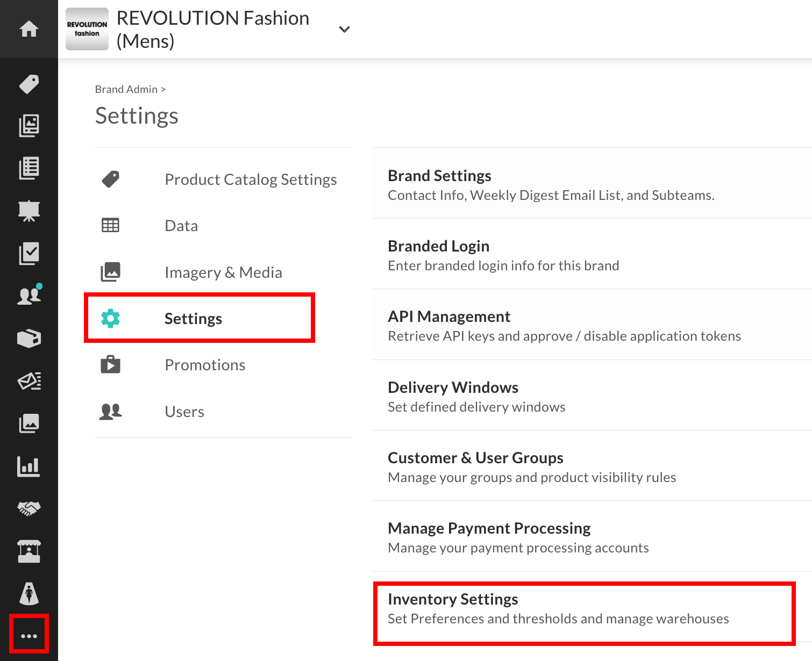812x661 pixels.
Task: Select Product Catalog Settings menu item
Action: pyautogui.click(x=251, y=179)
